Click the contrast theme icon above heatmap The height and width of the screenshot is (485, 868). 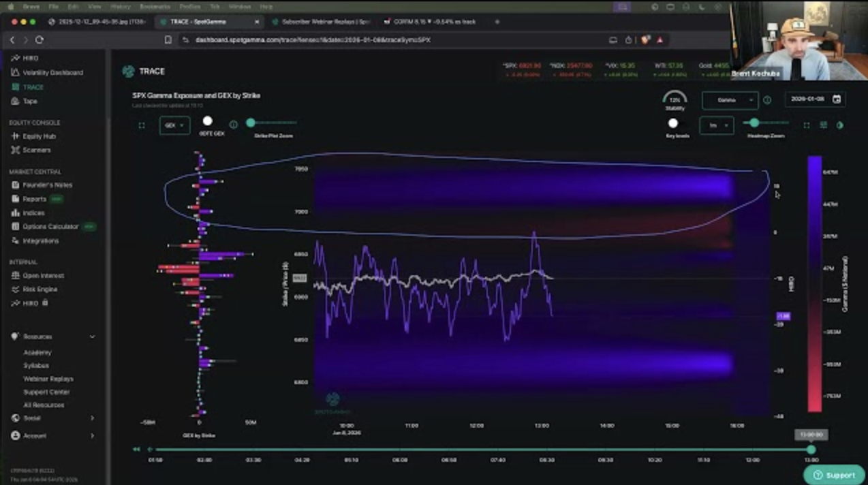click(x=839, y=125)
